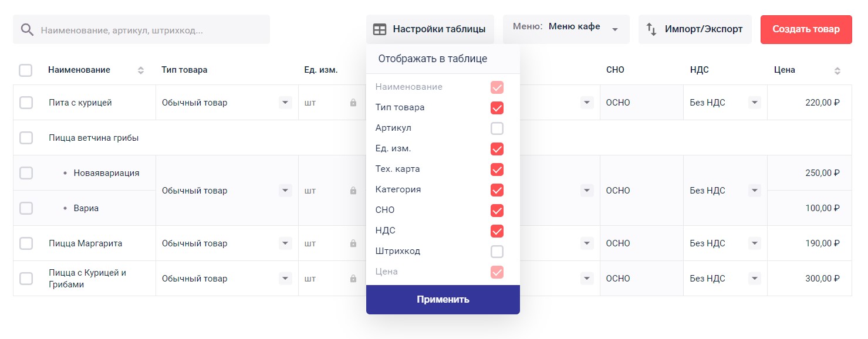Image resolution: width=868 pixels, height=339 pixels.
Task: Click НДС column header in table
Action: [700, 70]
